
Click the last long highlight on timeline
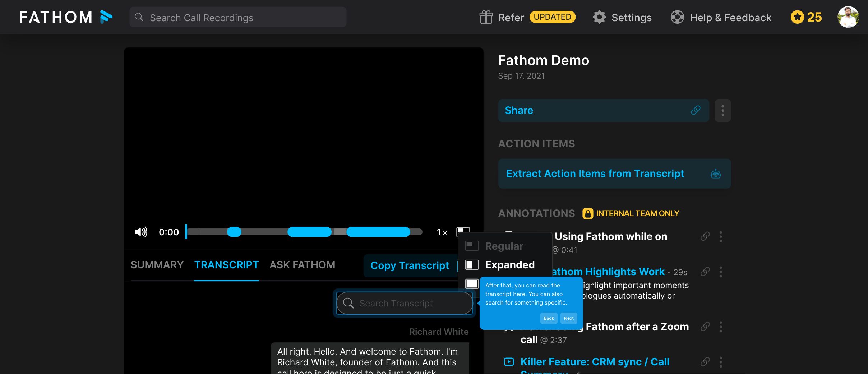pyautogui.click(x=378, y=232)
